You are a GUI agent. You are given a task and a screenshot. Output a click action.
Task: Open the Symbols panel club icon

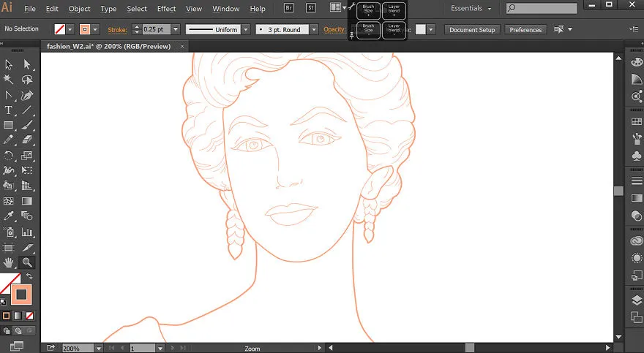click(636, 156)
